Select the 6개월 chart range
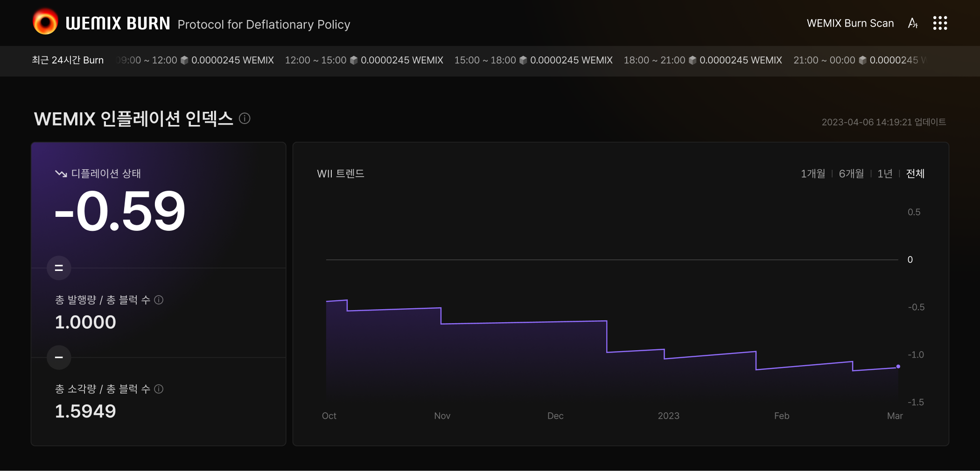980x471 pixels. [x=851, y=173]
